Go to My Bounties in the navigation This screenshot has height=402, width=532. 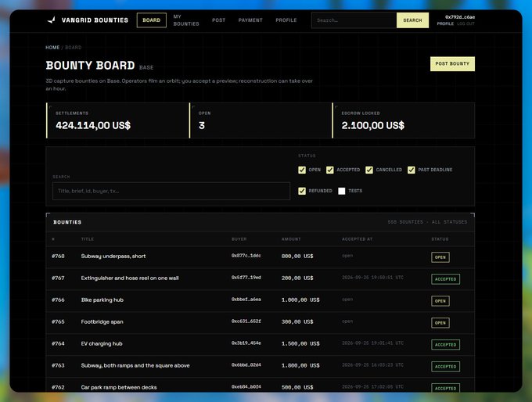click(x=186, y=20)
